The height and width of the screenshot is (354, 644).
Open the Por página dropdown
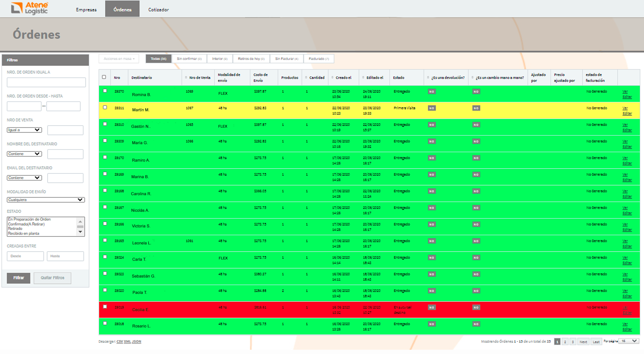click(x=629, y=341)
